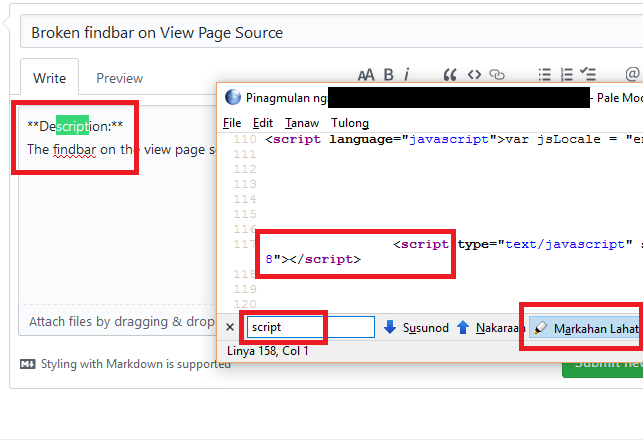
Task: Click the highlighted script in Description heading
Action: (x=72, y=125)
